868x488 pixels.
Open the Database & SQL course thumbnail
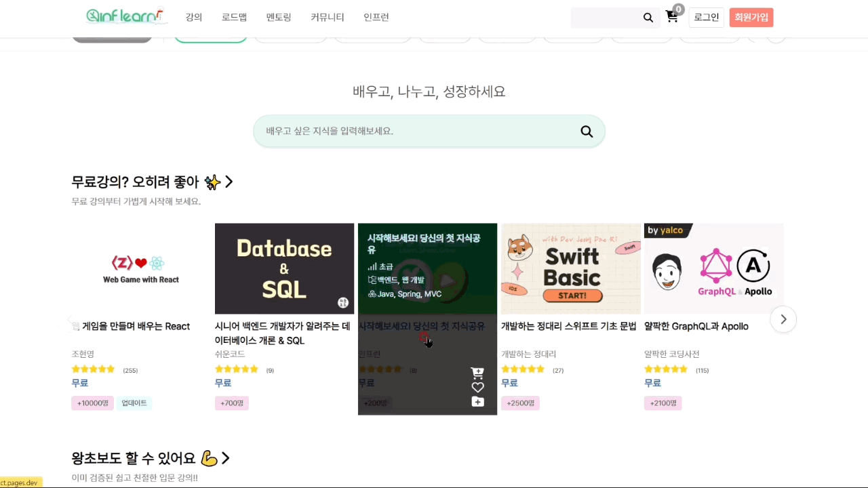[x=284, y=268]
